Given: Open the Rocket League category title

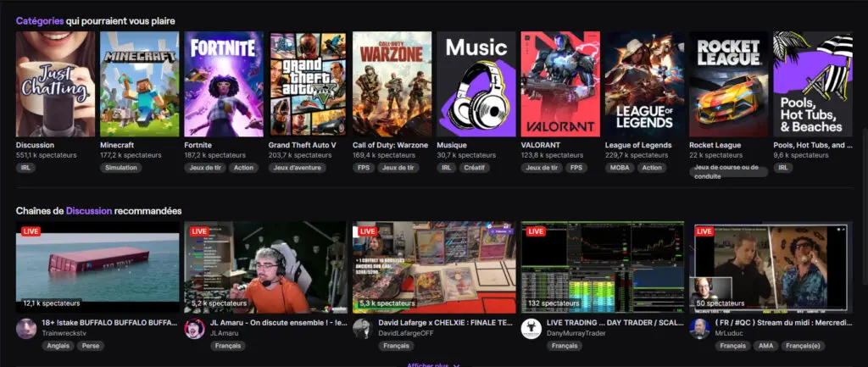Looking at the screenshot, I should (x=715, y=145).
